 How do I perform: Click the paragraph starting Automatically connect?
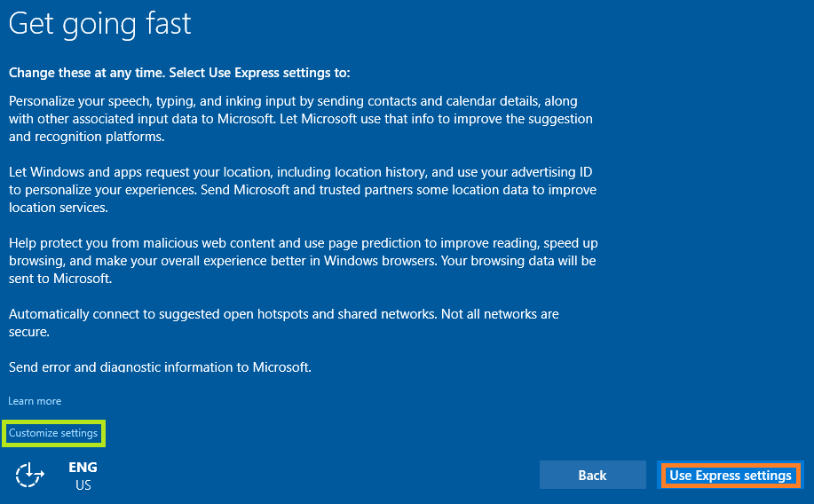pyautogui.click(x=284, y=322)
